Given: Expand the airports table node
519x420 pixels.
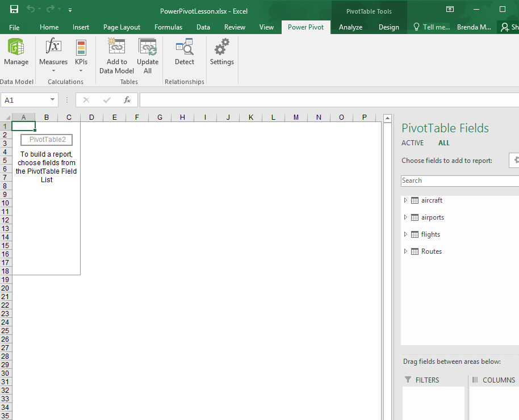Looking at the screenshot, I should [x=405, y=217].
